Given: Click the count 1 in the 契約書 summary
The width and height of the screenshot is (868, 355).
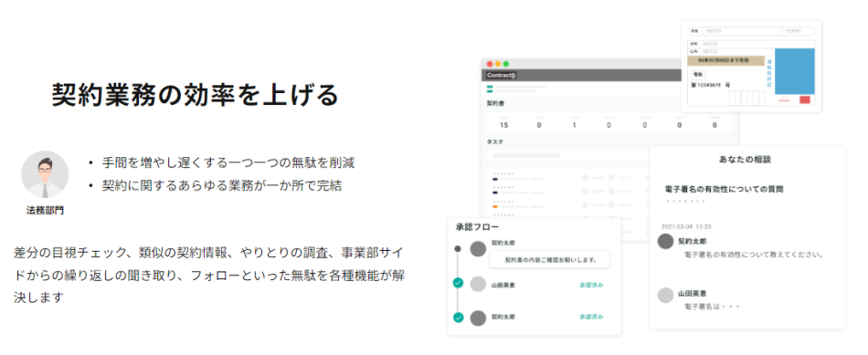Looking at the screenshot, I should [x=574, y=126].
